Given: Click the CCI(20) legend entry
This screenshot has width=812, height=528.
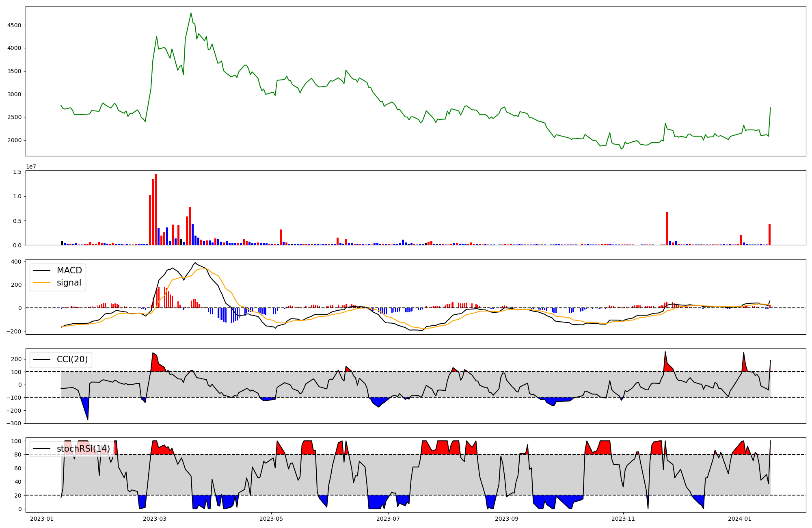Looking at the screenshot, I should point(72,359).
